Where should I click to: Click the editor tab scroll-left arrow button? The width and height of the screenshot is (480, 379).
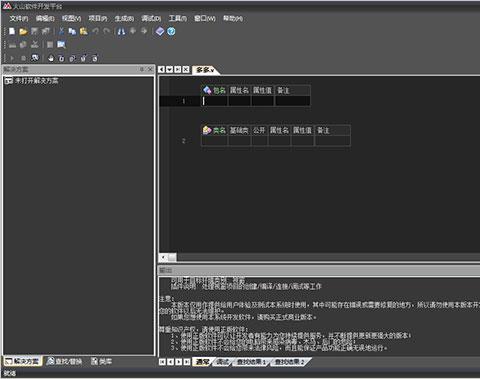pos(161,69)
